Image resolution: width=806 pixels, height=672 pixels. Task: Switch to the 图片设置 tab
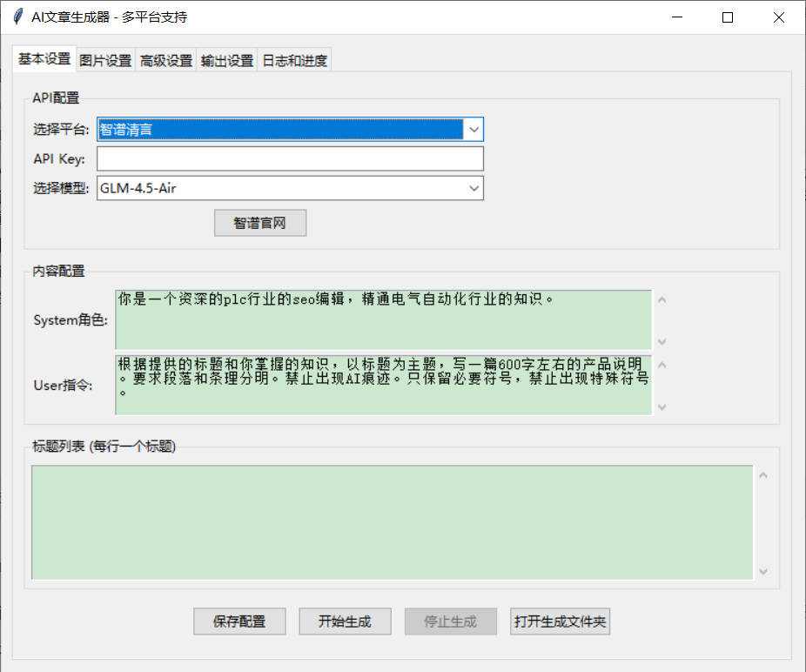point(105,60)
